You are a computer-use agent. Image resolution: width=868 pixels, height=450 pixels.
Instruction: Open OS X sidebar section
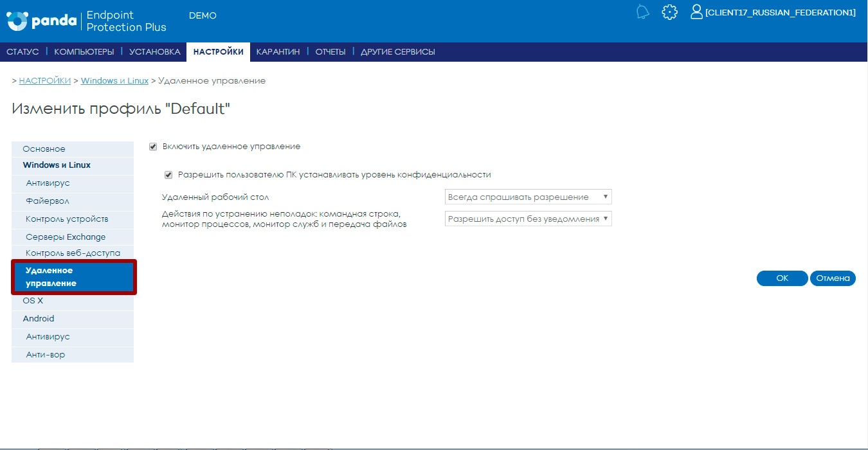tap(73, 301)
